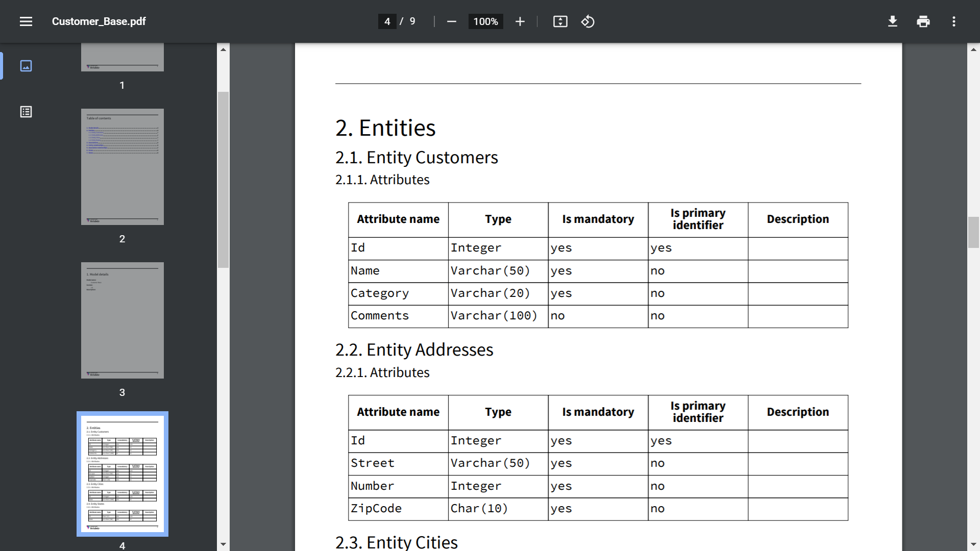Screen dimensions: 980x551
Task: Click the '2. Entities' heading
Action: pos(385,128)
